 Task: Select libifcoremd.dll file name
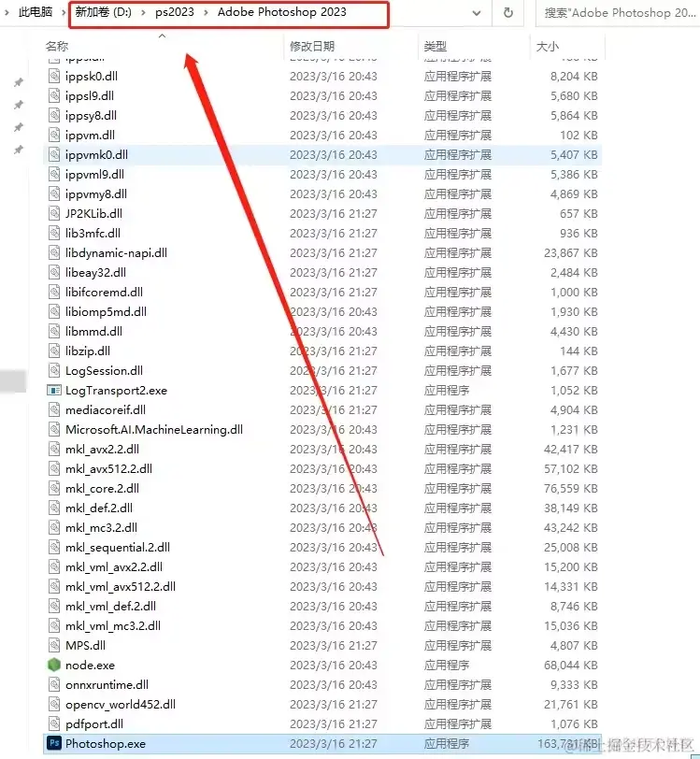[x=104, y=293]
